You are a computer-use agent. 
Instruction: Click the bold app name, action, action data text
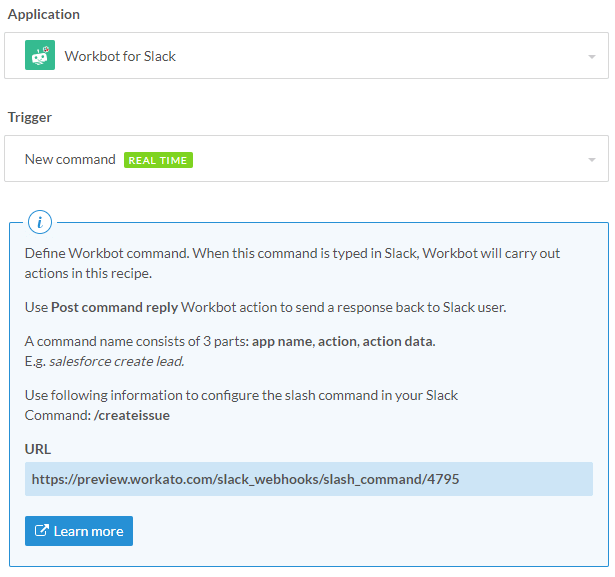[x=343, y=341]
